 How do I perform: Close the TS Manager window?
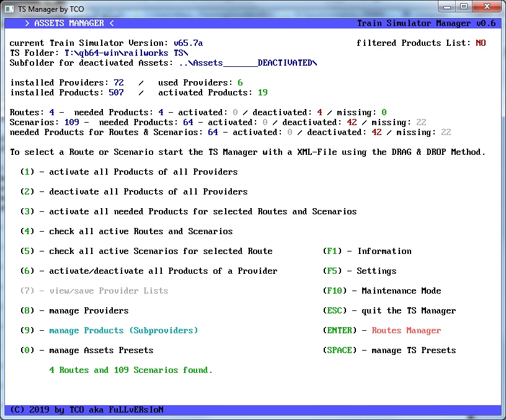tap(487, 7)
